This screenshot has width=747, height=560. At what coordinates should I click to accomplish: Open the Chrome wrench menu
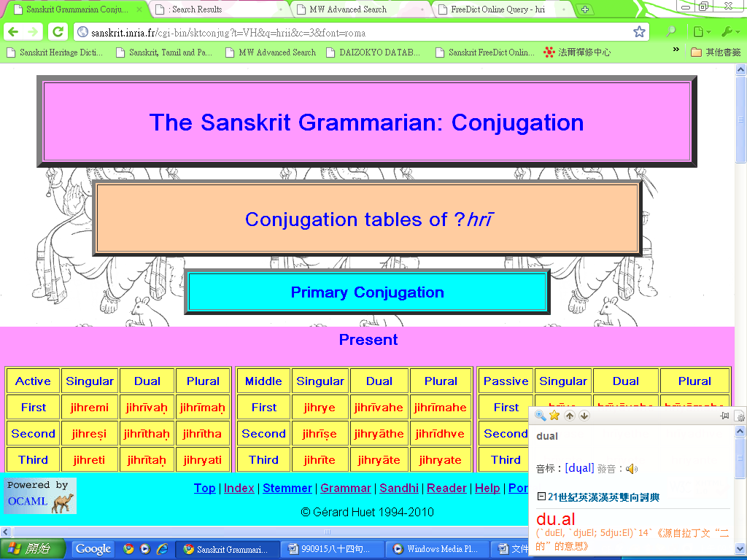coord(729,32)
